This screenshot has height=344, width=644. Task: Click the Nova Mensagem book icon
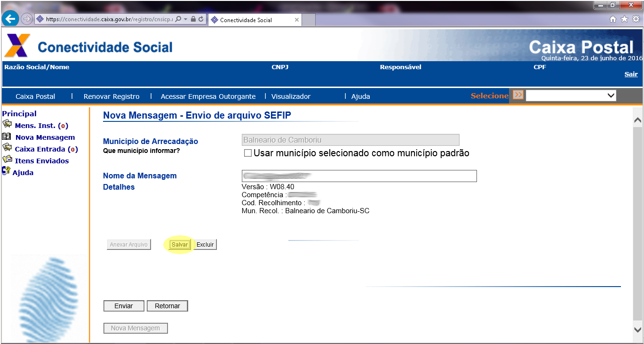pyautogui.click(x=7, y=136)
